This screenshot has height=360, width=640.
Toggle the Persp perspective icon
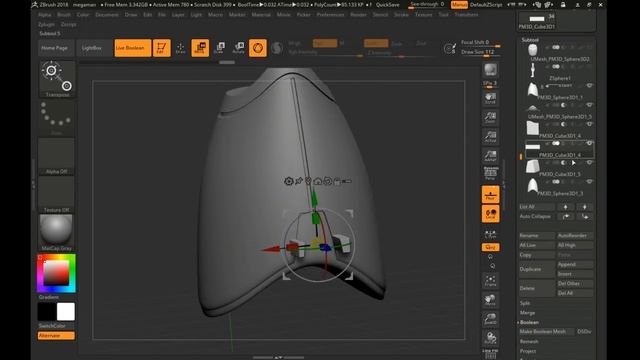coord(490,173)
